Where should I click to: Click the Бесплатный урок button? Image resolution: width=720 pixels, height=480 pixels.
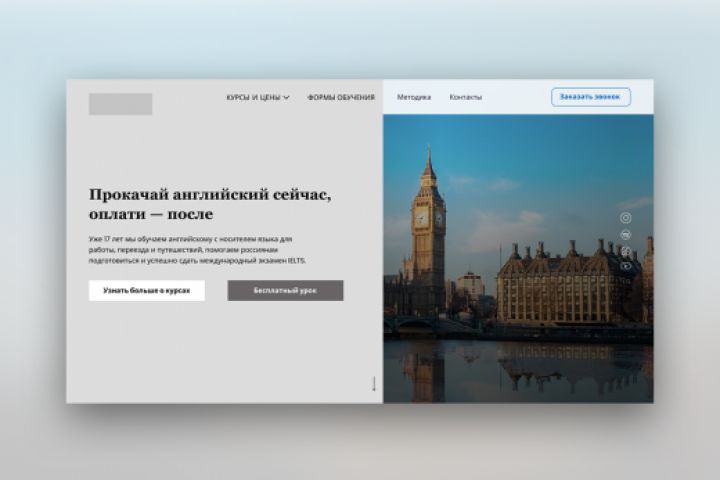point(285,290)
